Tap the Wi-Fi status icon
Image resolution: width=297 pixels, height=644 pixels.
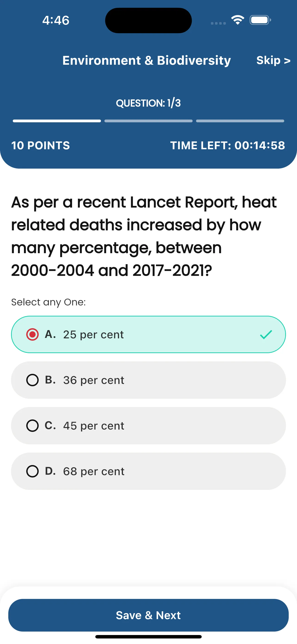pyautogui.click(x=238, y=20)
